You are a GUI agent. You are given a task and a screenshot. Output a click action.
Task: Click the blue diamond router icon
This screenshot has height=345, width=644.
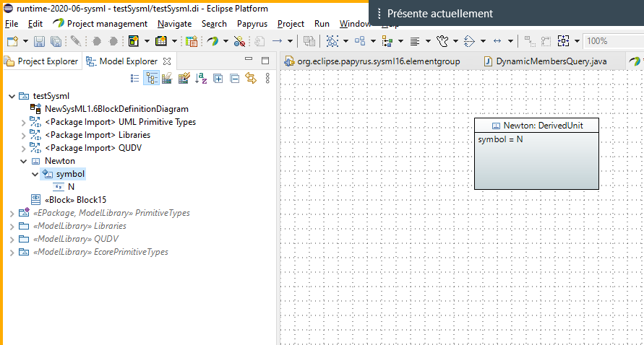469,41
